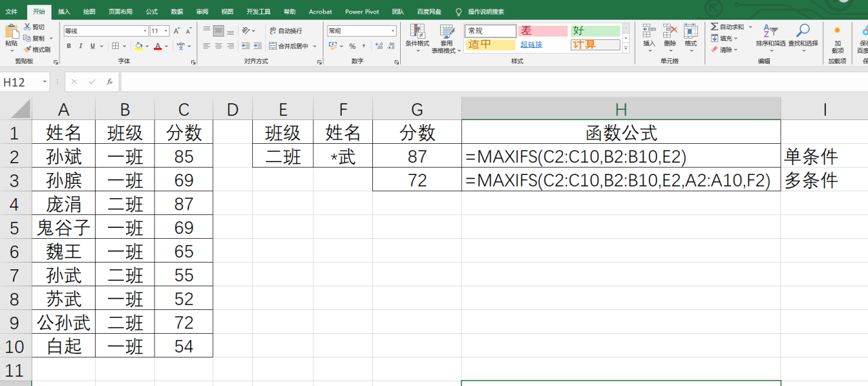Screen dimensions: 868x386
Task: Click the increase indent icon
Action: pos(257,46)
